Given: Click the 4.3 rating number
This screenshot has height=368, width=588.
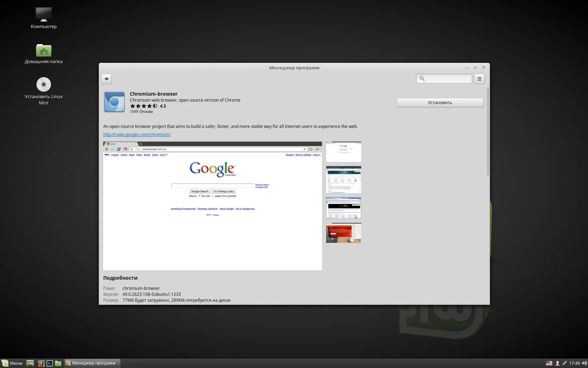Looking at the screenshot, I should tap(163, 106).
